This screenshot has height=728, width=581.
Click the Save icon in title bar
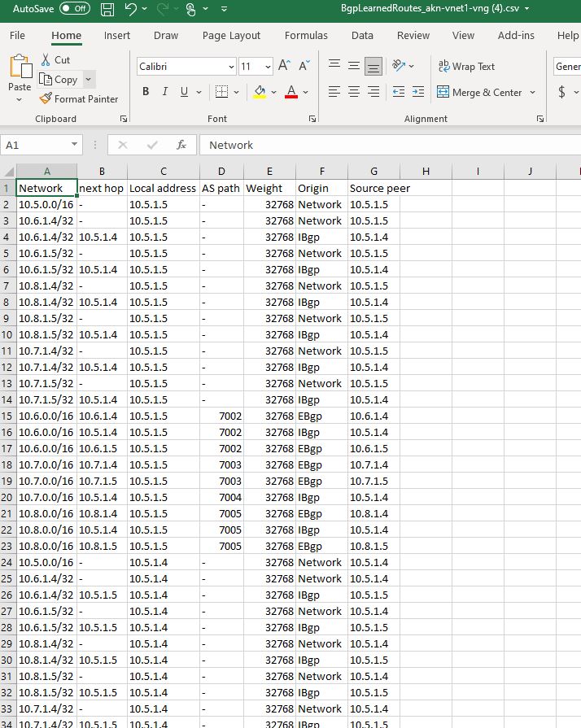coord(107,9)
